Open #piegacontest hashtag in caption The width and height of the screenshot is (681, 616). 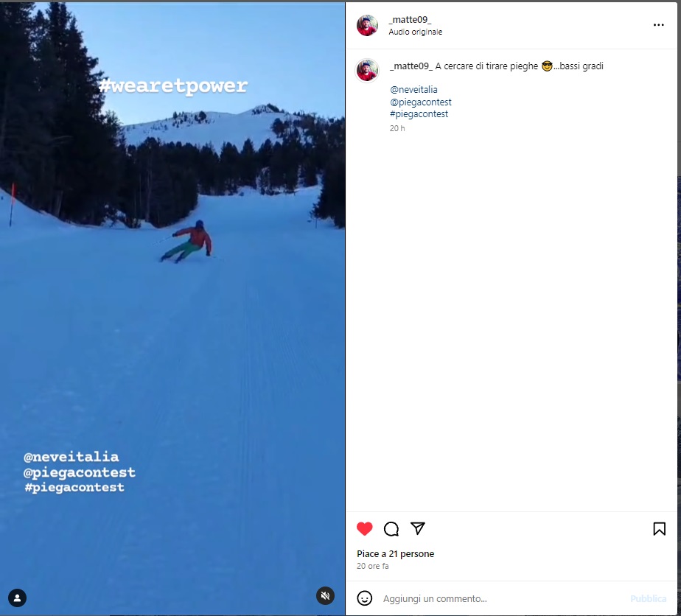[x=419, y=113]
